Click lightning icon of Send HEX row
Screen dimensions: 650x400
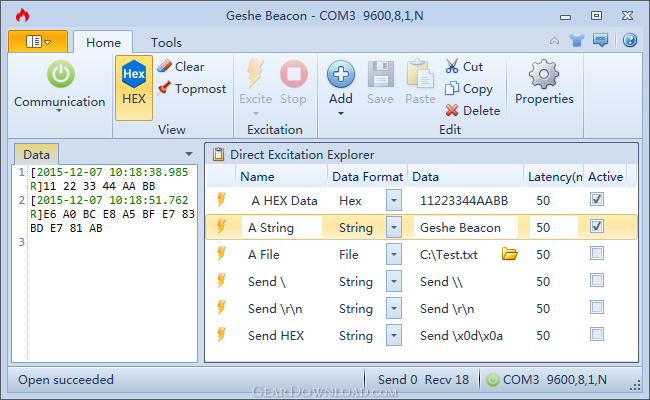point(222,334)
